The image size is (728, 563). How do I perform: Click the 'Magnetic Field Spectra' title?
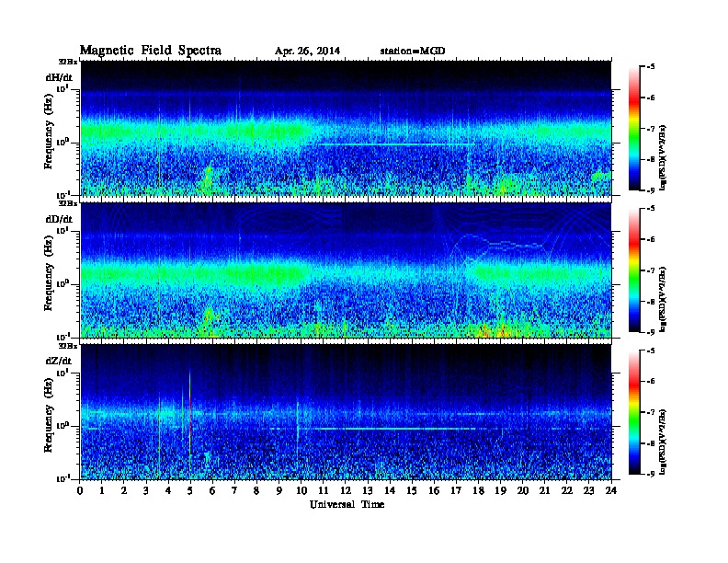tap(151, 51)
